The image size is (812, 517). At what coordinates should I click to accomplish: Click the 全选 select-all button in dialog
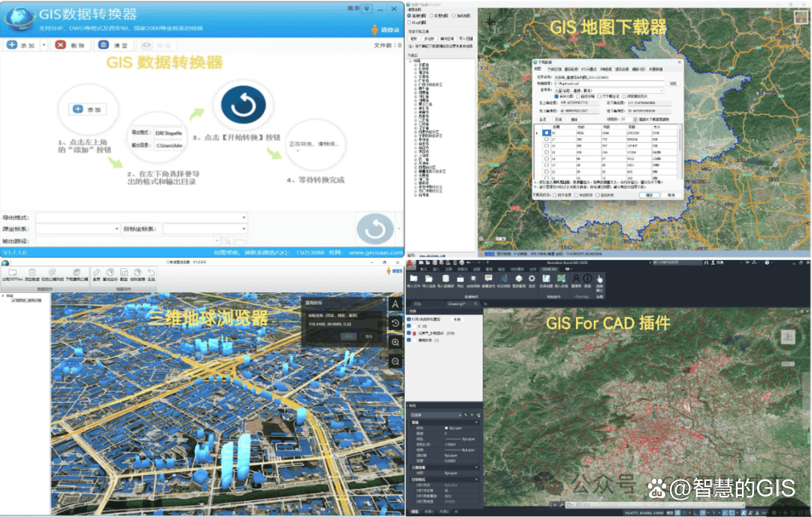543,119
